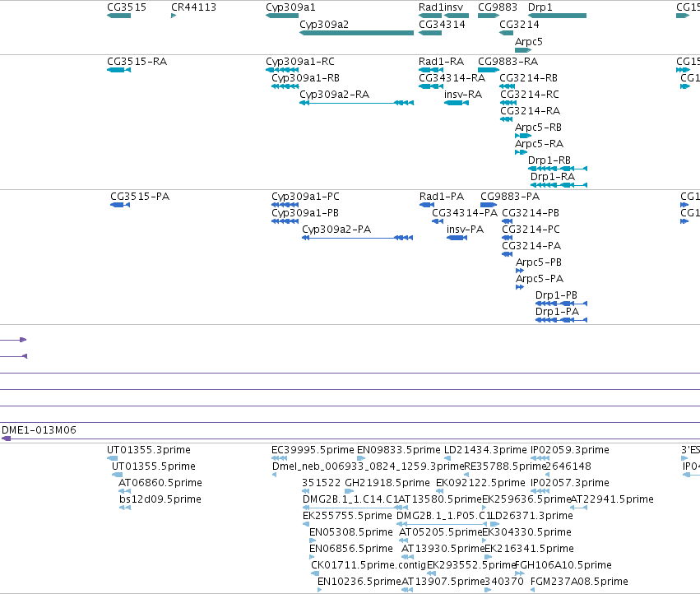The height and width of the screenshot is (594, 700).
Task: Select the 340370 EST label
Action: tap(504, 582)
